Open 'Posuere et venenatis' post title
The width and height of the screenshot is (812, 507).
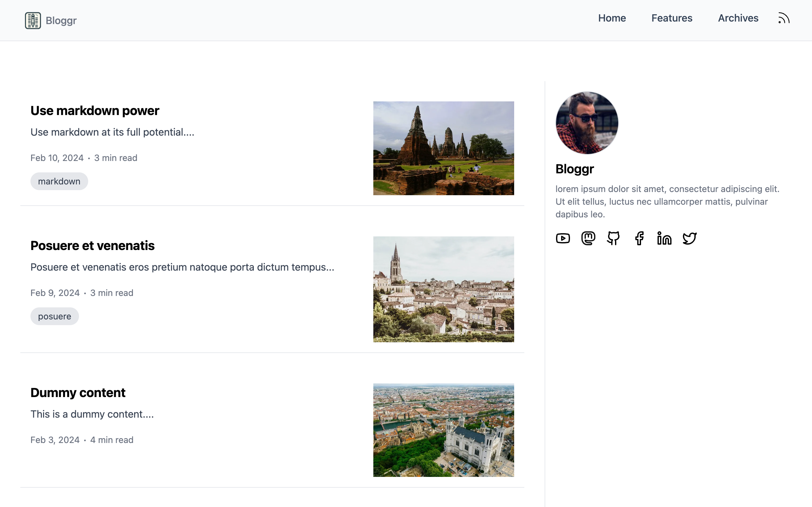pos(92,246)
